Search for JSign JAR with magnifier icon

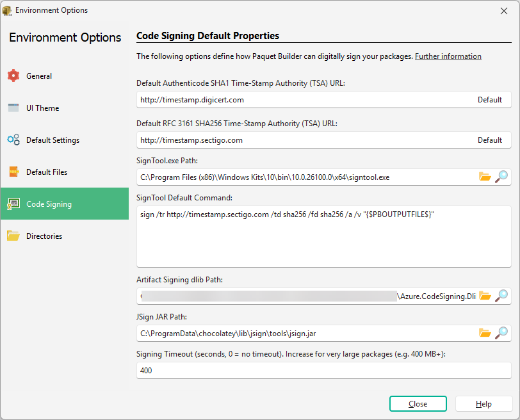(x=501, y=333)
